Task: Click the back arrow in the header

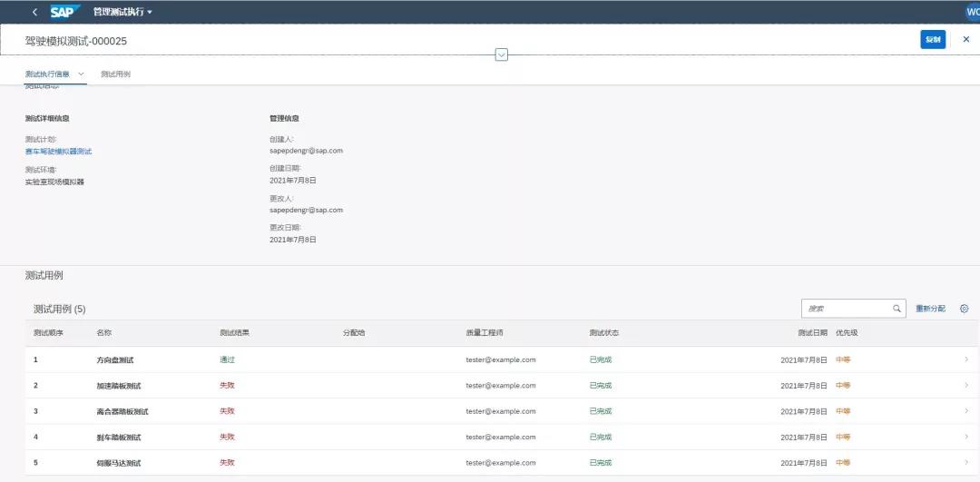Action: tap(34, 12)
